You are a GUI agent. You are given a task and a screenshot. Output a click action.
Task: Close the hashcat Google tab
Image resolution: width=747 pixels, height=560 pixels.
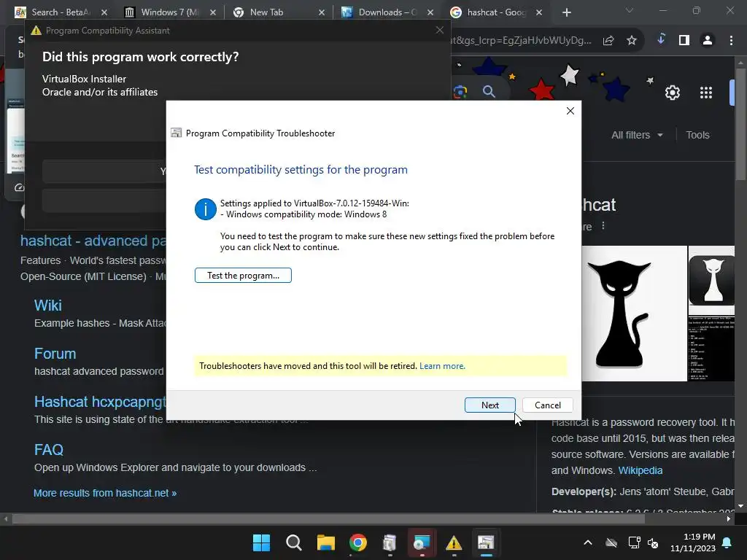tap(539, 12)
